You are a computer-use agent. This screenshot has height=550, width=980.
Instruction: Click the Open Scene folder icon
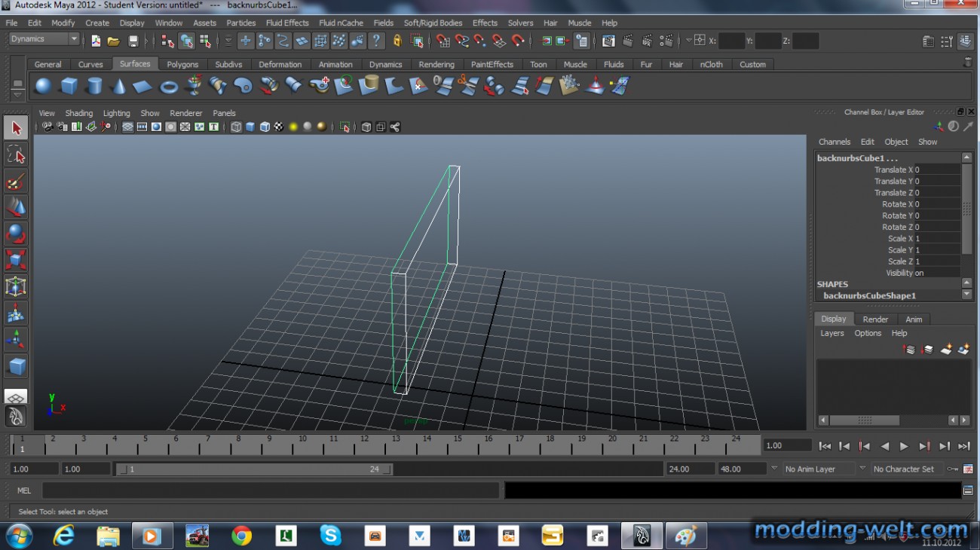click(114, 41)
